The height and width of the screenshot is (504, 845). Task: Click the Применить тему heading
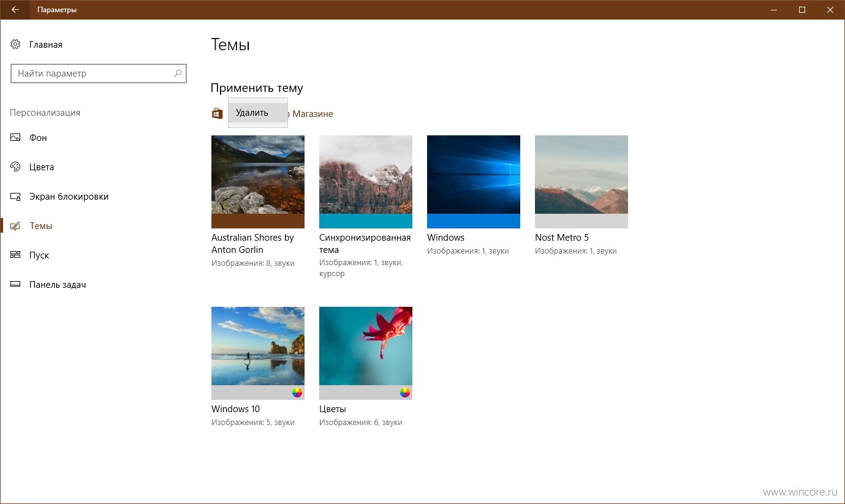[x=257, y=88]
